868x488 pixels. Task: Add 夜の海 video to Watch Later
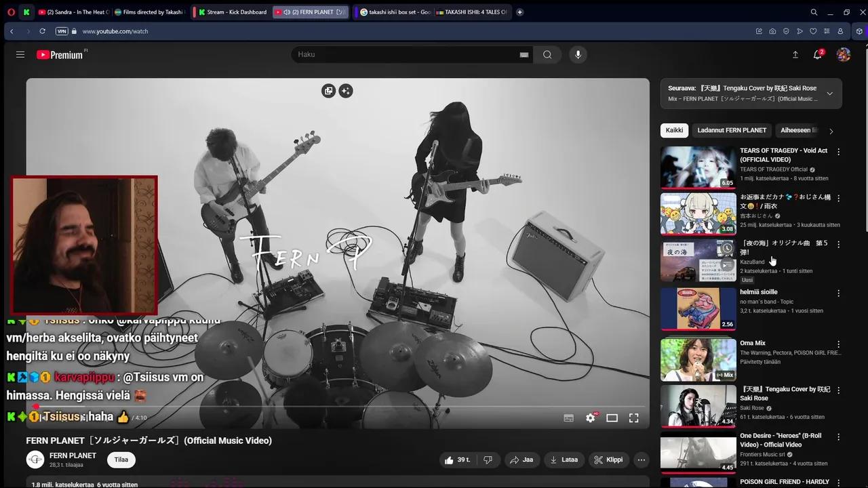727,249
